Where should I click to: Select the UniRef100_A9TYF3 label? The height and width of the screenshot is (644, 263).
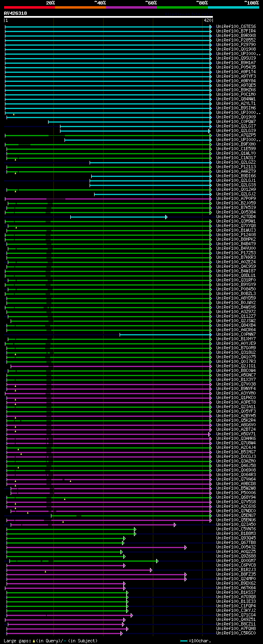(235, 76)
